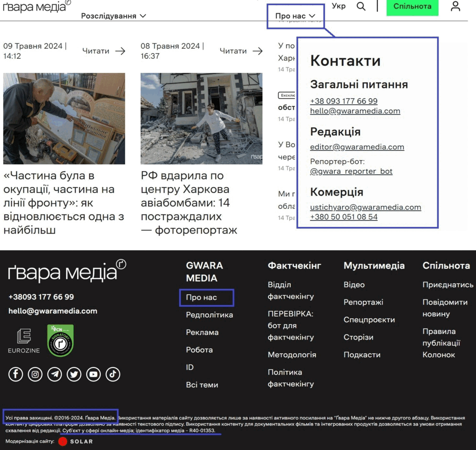Open Повідомити новину footer link

tap(445, 308)
